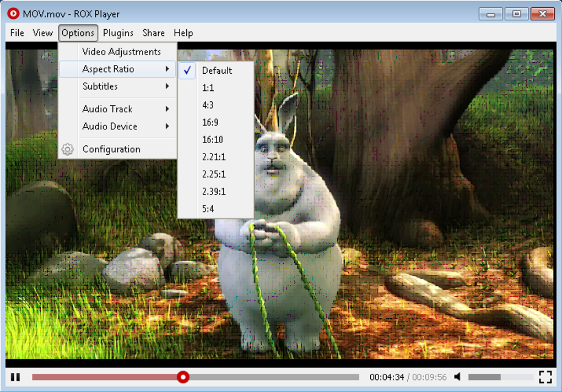Screen dimensions: 562x392
Task: Adjust the volume slider
Action: click(x=501, y=377)
